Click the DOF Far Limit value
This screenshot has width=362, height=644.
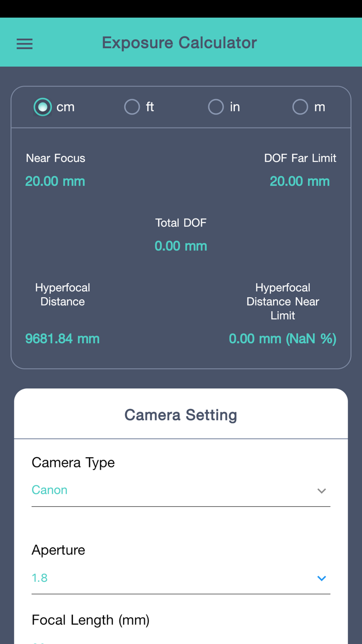(x=299, y=181)
